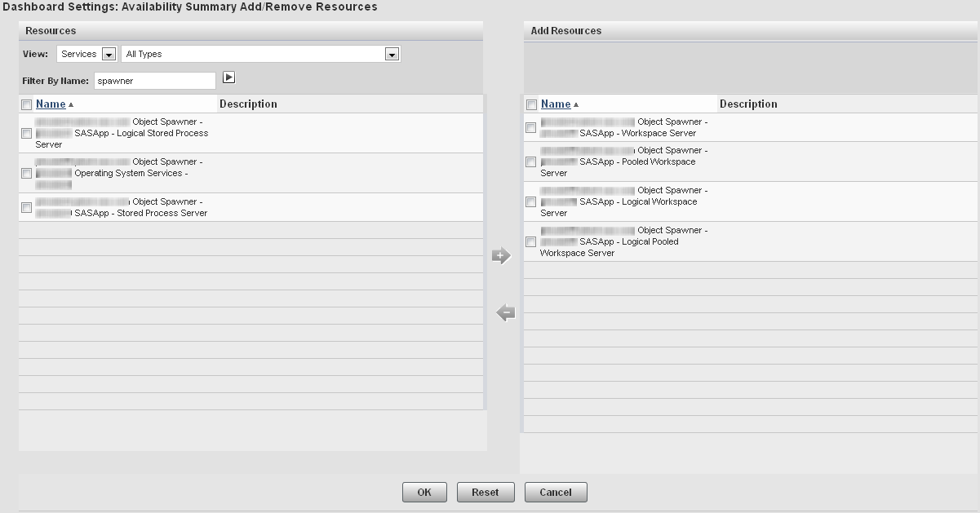Click the Cancel button
Image resolution: width=980 pixels, height=513 pixels.
pyautogui.click(x=556, y=492)
